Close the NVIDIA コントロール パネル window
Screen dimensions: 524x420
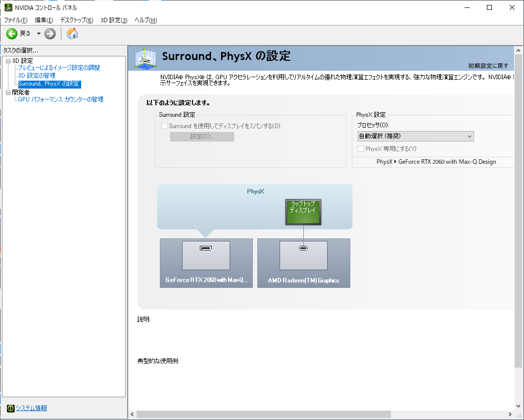(512, 8)
